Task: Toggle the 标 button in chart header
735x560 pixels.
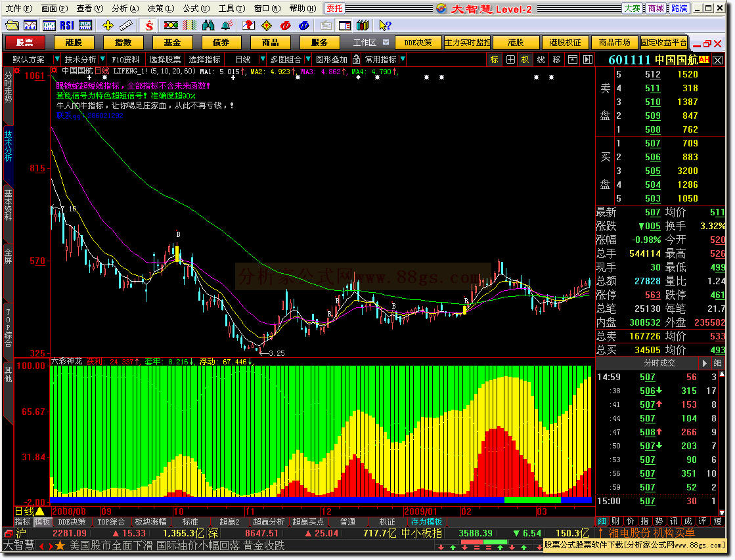Action: 495,60
